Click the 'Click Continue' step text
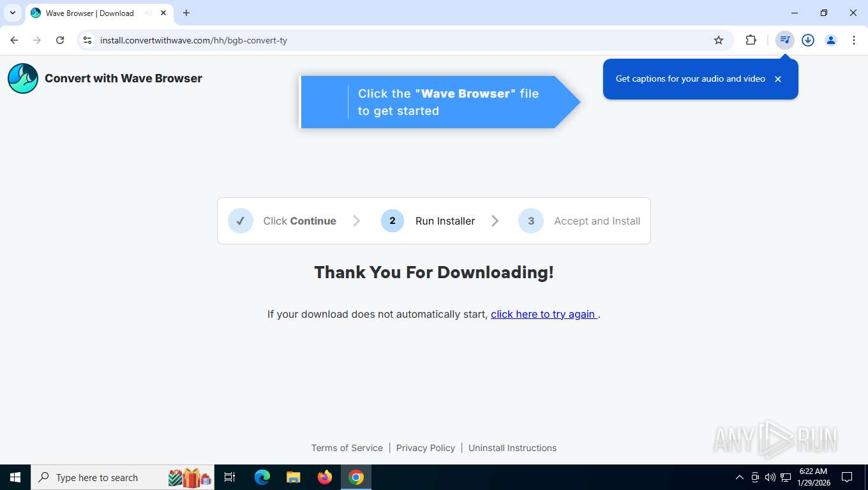This screenshot has width=868, height=490. pos(300,221)
